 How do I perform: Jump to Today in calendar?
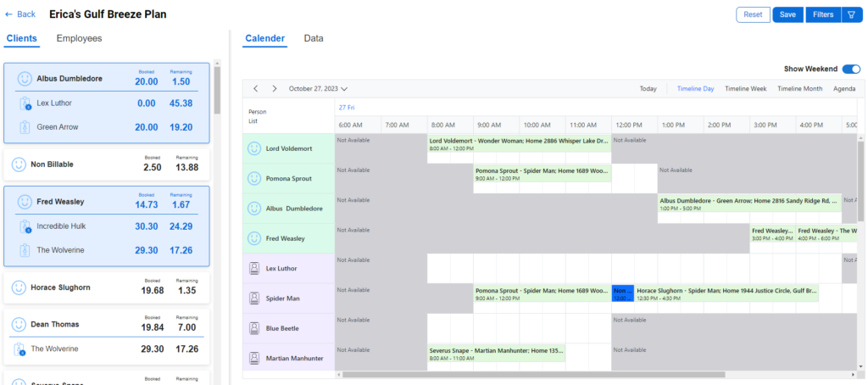click(x=648, y=89)
